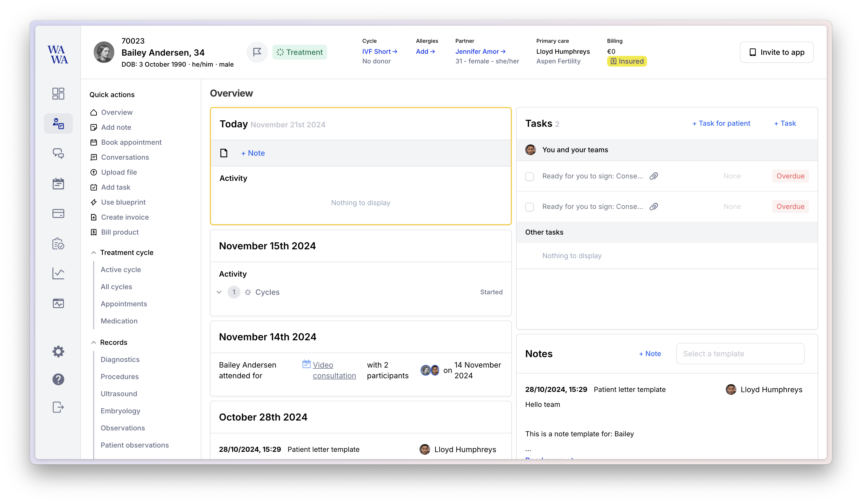Open the analytics line chart sidebar icon
Screen dimensions: 862x504
(58, 274)
